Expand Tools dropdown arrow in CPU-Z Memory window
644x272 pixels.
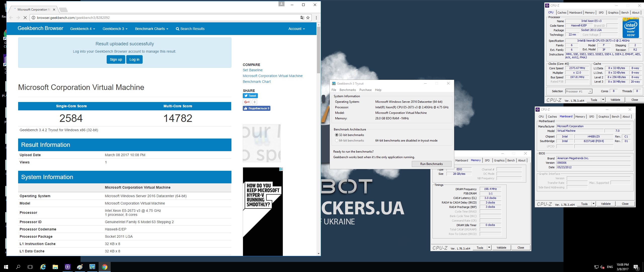click(489, 248)
